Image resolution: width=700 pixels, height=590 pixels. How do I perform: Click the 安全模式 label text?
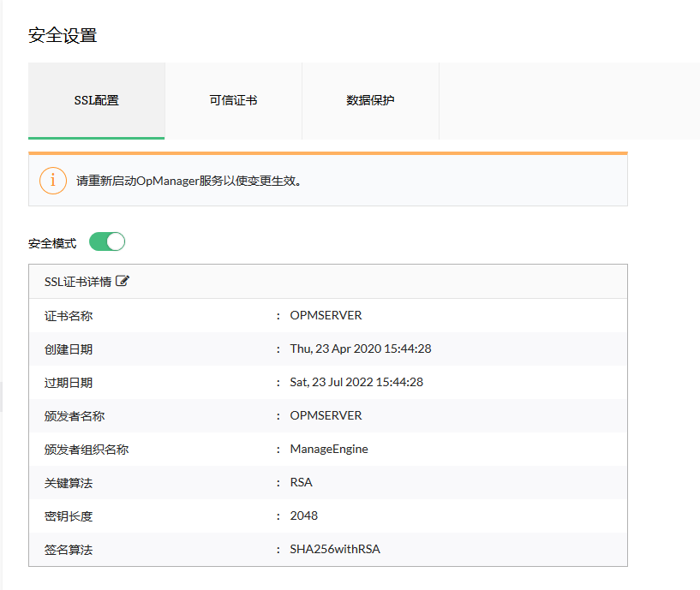pos(52,243)
